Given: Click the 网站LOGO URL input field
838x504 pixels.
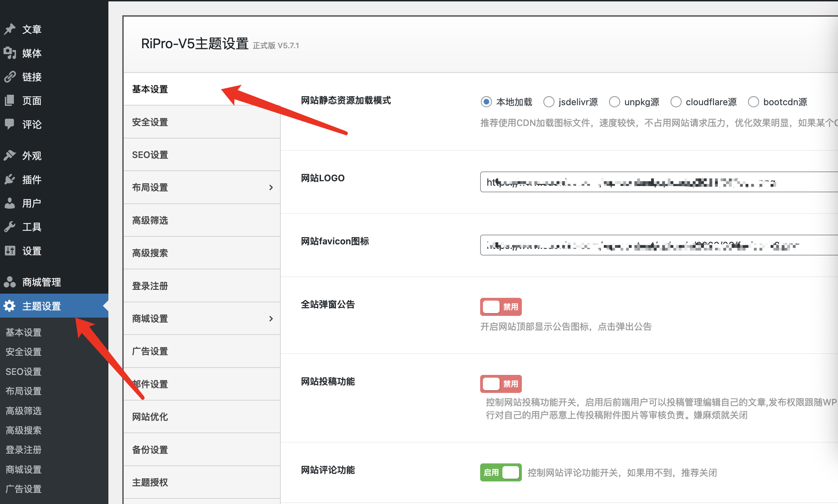Looking at the screenshot, I should [659, 182].
